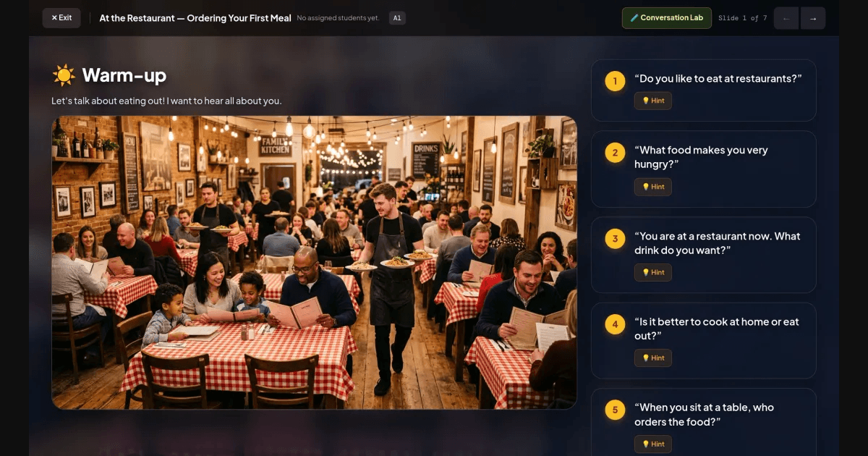This screenshot has width=868, height=456.
Task: Click "You are at a restaurant now" question text
Action: coord(718,243)
